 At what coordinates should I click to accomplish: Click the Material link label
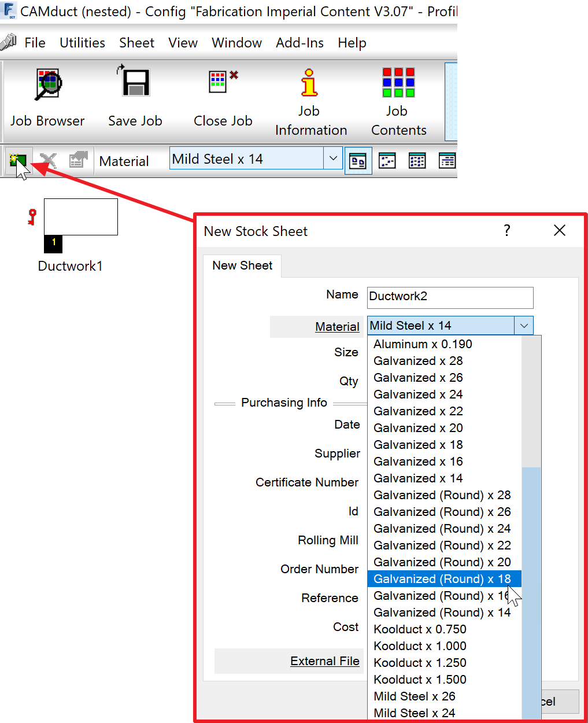[x=337, y=327]
